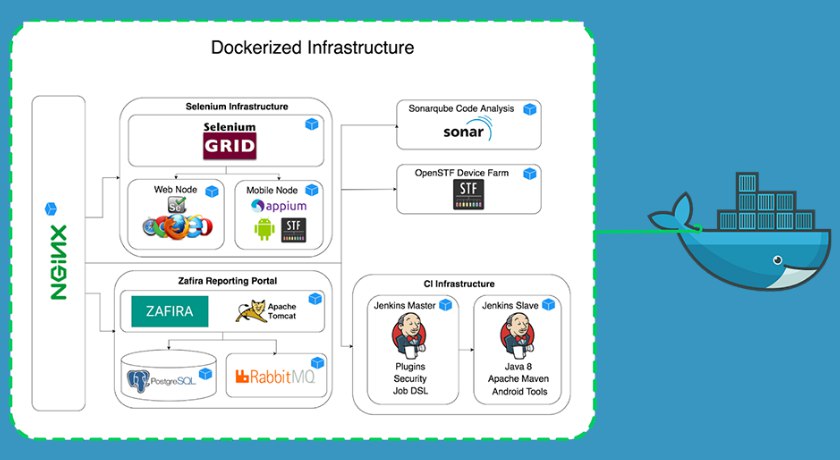Image resolution: width=840 pixels, height=460 pixels.
Task: Click the Selenium Infrastructure heading
Action: pos(237,107)
